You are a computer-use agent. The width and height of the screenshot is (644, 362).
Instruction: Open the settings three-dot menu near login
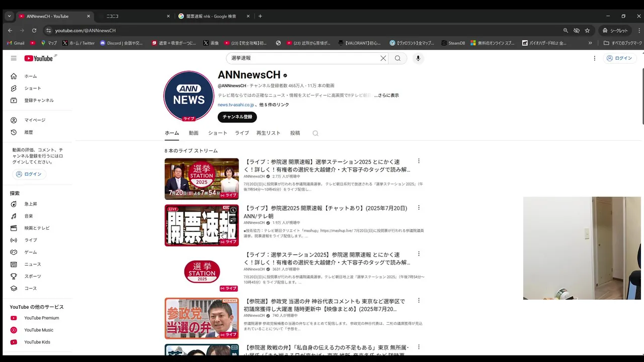(594, 58)
